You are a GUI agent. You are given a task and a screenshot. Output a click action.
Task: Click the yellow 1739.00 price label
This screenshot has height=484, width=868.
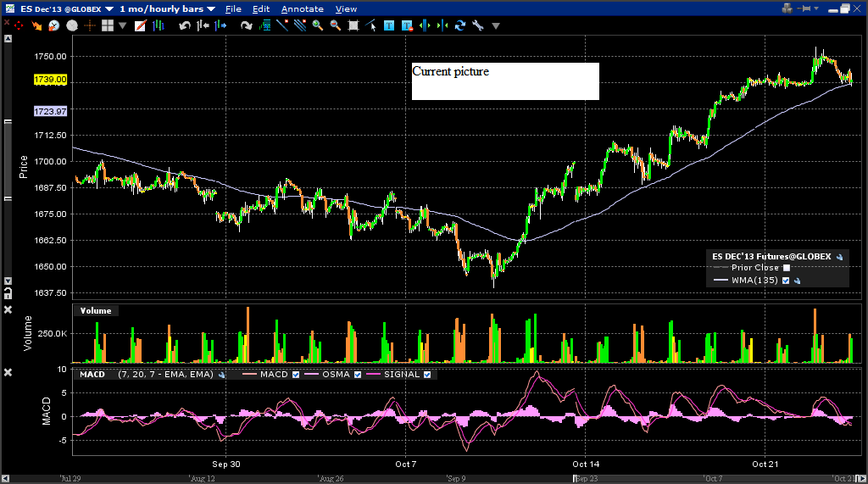pyautogui.click(x=50, y=80)
